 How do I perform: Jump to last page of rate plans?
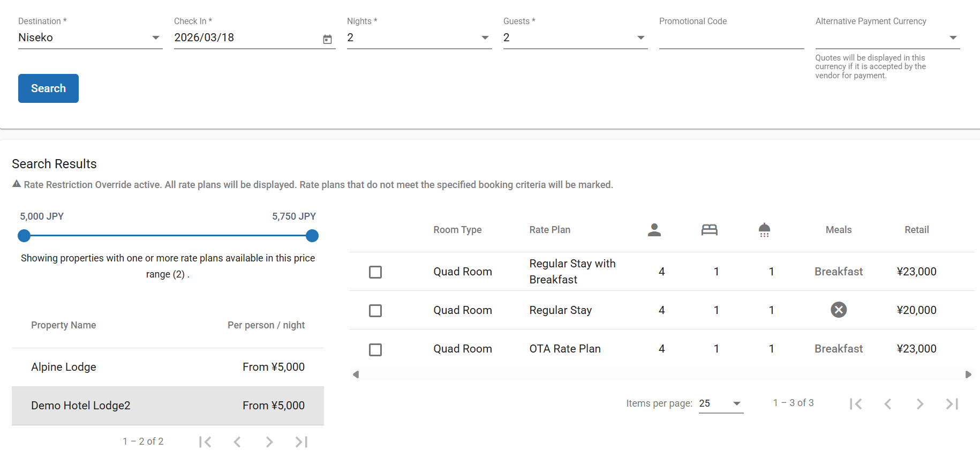(x=952, y=404)
